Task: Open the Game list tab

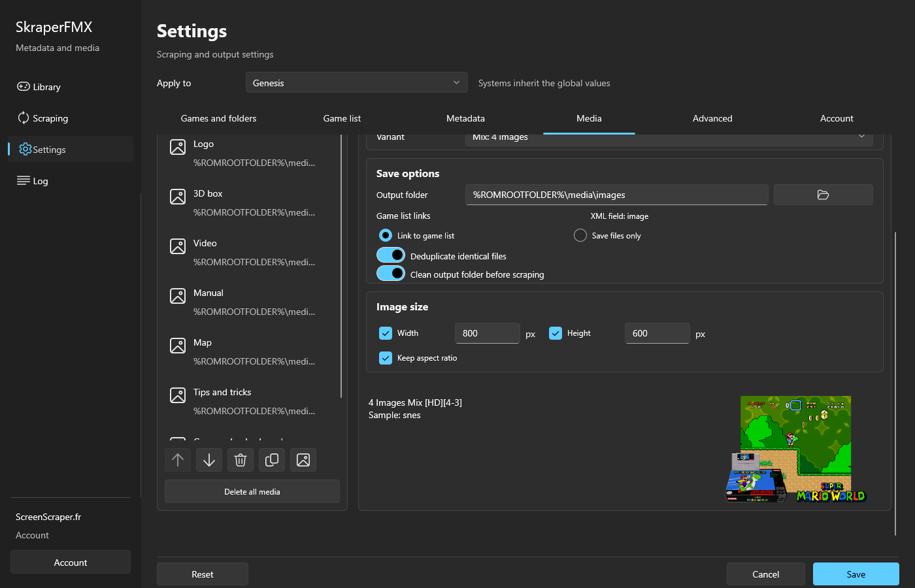Action: 342,118
